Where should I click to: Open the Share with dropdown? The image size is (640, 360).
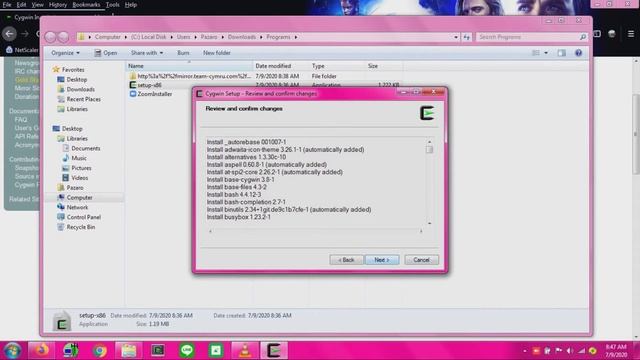(147, 53)
